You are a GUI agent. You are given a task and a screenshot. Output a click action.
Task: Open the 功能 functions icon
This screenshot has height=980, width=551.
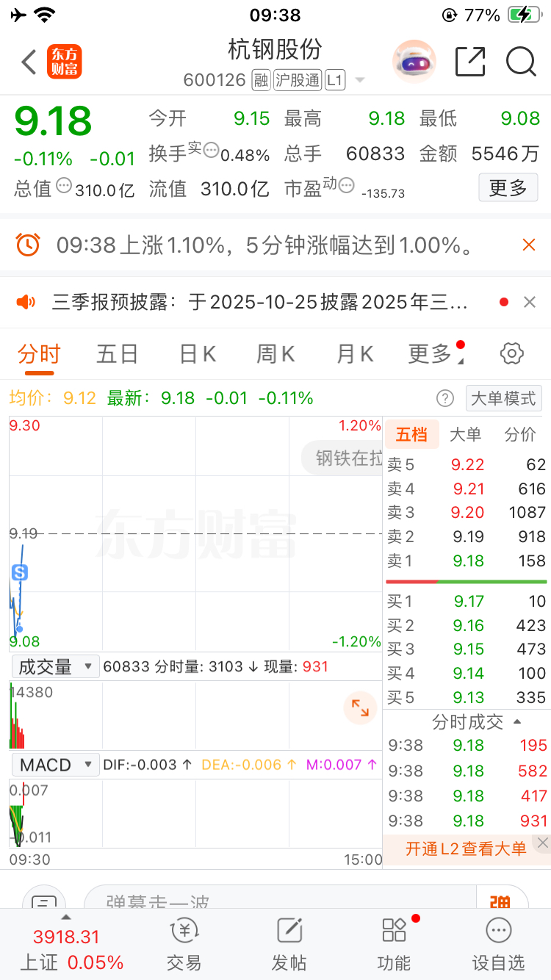pos(394,944)
